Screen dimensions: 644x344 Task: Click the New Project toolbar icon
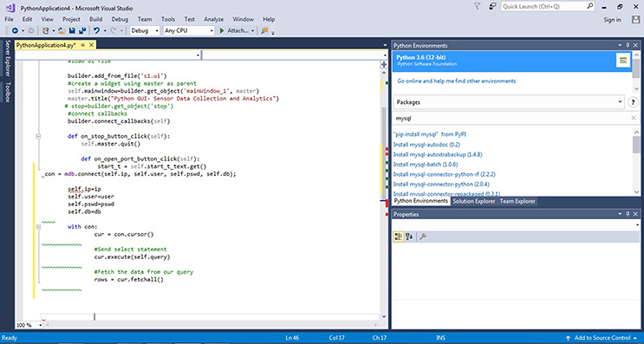(46, 31)
